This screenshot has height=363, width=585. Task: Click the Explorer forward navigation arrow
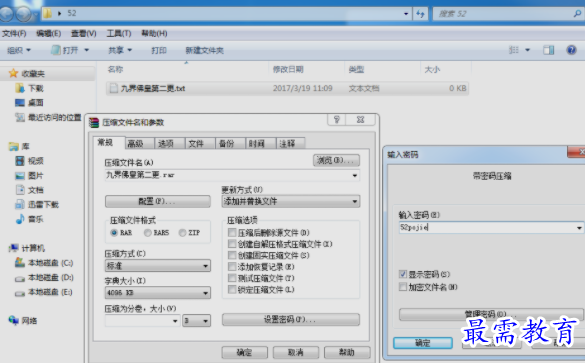click(24, 14)
